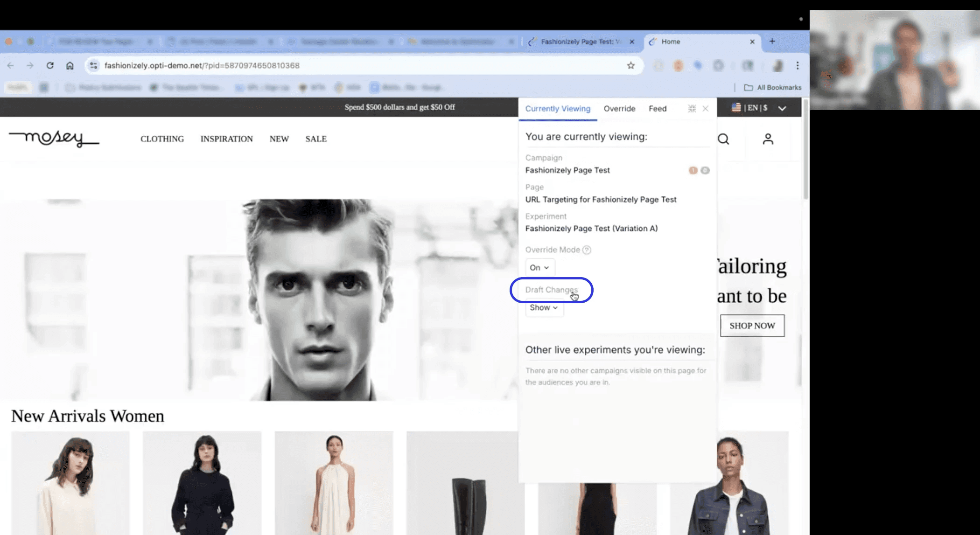Open a new browser tab

(x=772, y=42)
